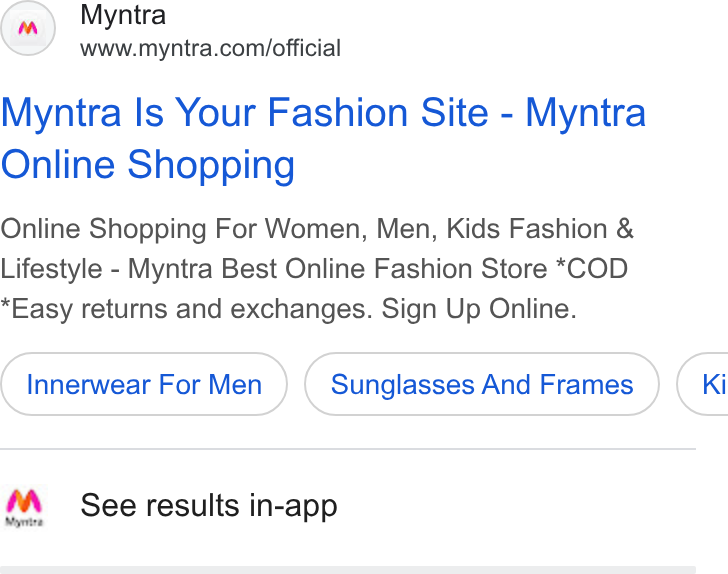
Task: Open See results in-app
Action: pos(209,505)
